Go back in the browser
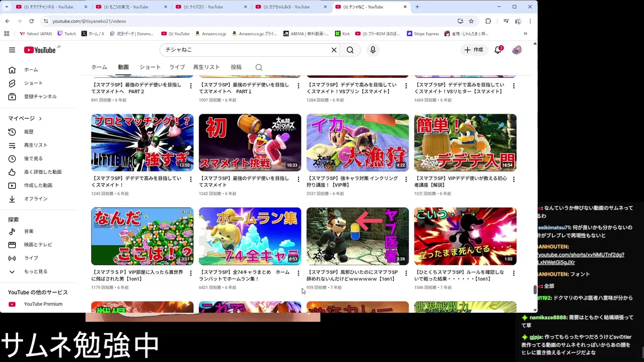Screen dimensions: 644x362 (7, 21)
